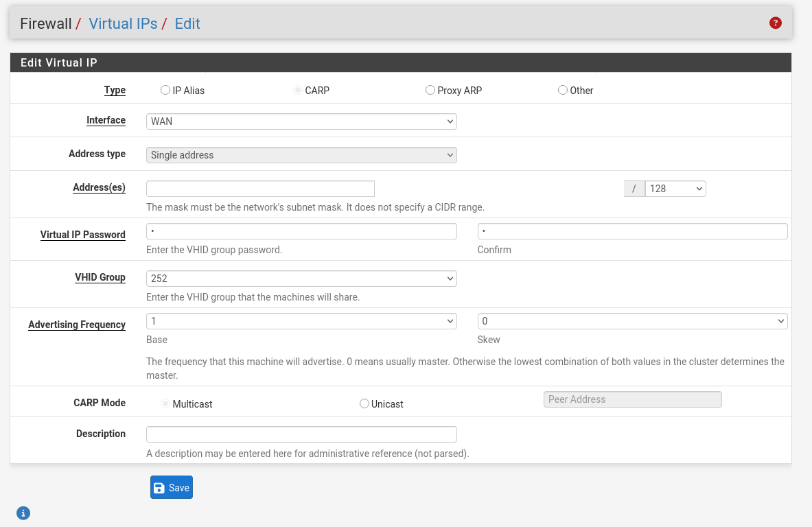Choose the Proxy ARP type option

(x=430, y=90)
